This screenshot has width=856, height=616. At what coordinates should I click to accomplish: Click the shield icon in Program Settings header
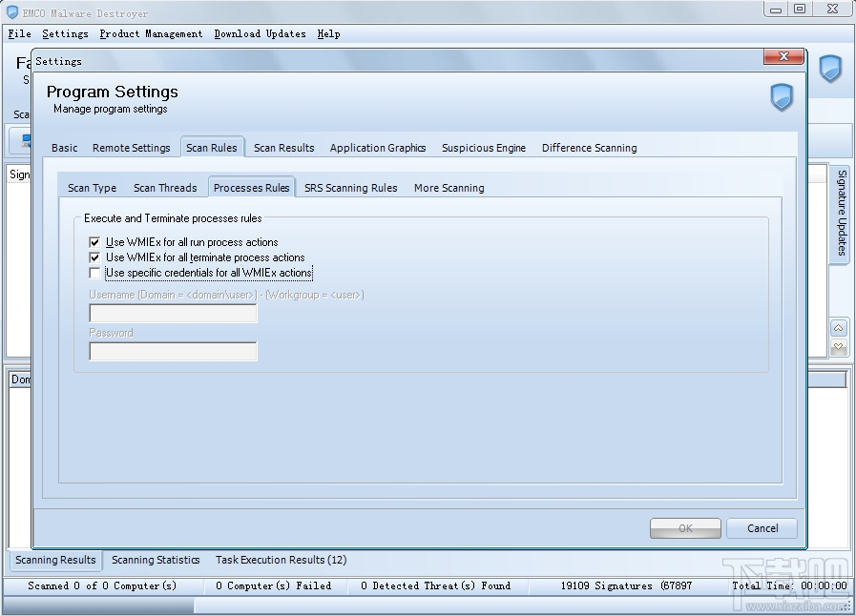click(x=781, y=98)
